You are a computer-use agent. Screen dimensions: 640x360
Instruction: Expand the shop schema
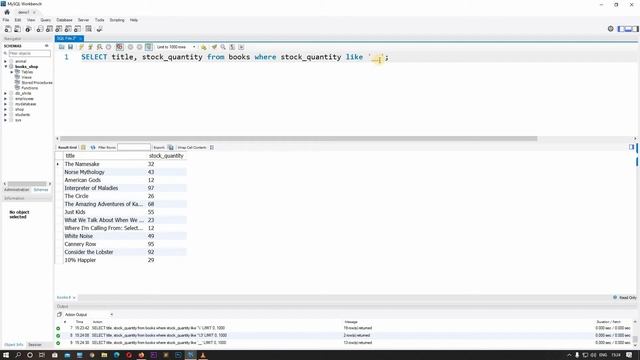pos(6,109)
